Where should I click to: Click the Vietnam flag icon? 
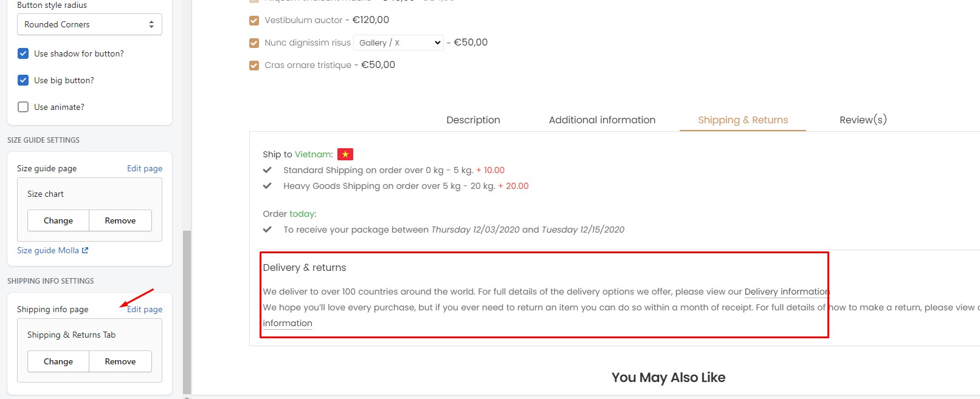click(x=345, y=154)
